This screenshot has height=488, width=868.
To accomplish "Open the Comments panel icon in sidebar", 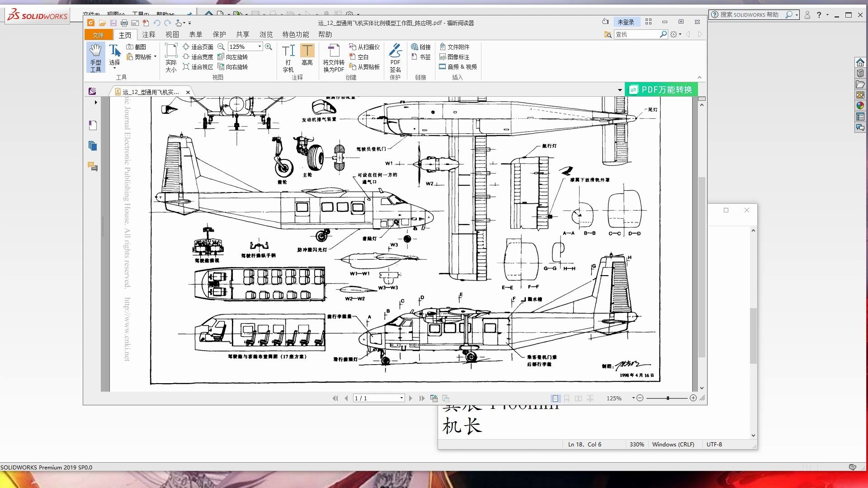I will [x=93, y=166].
